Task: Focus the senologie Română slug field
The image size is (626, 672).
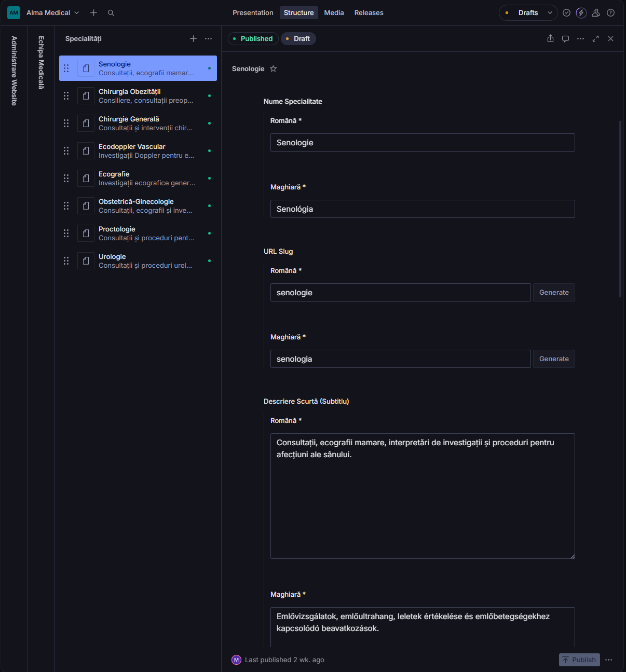Action: pyautogui.click(x=401, y=292)
